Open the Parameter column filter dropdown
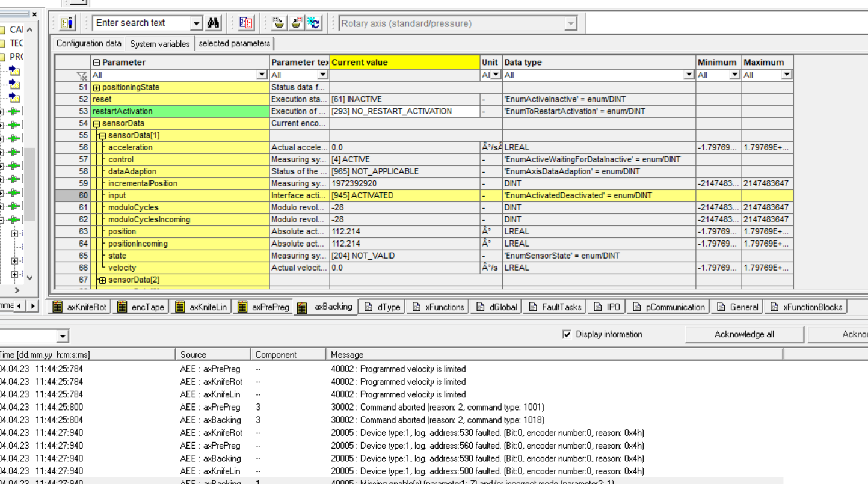The image size is (868, 484). (262, 75)
